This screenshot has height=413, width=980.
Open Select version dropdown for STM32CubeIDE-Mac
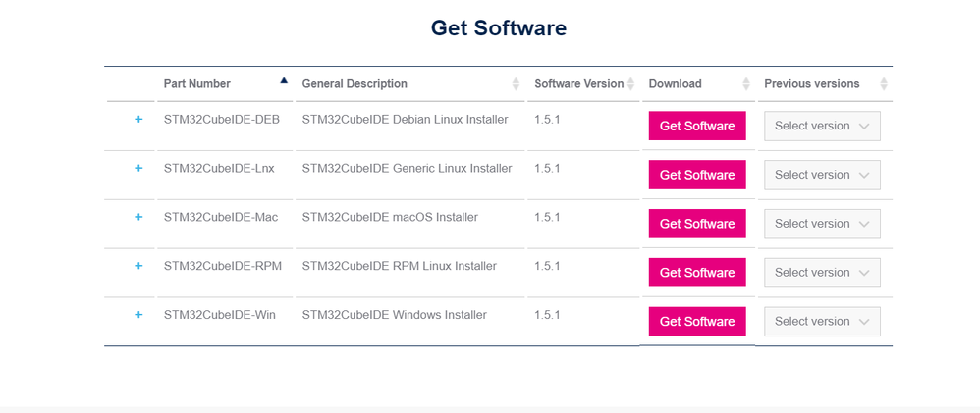point(822,223)
